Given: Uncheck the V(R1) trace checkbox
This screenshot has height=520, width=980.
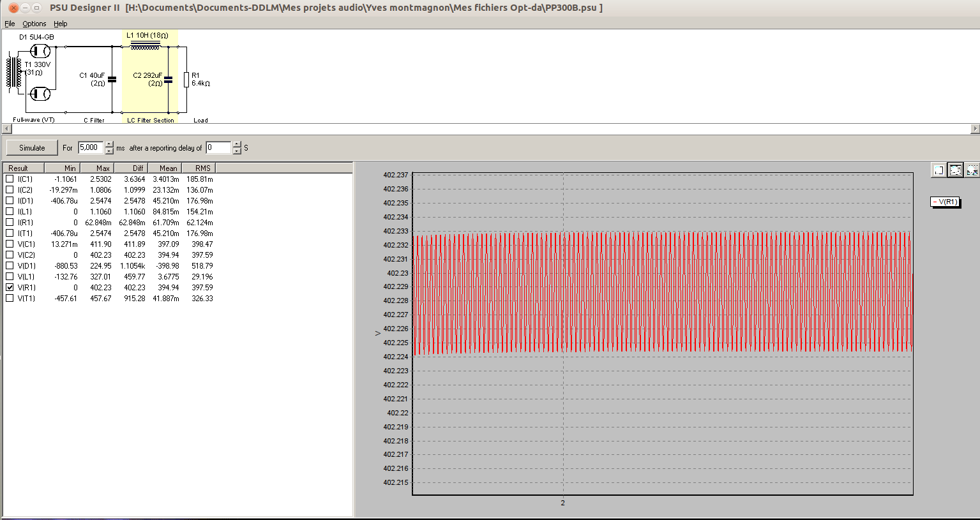Looking at the screenshot, I should point(10,287).
